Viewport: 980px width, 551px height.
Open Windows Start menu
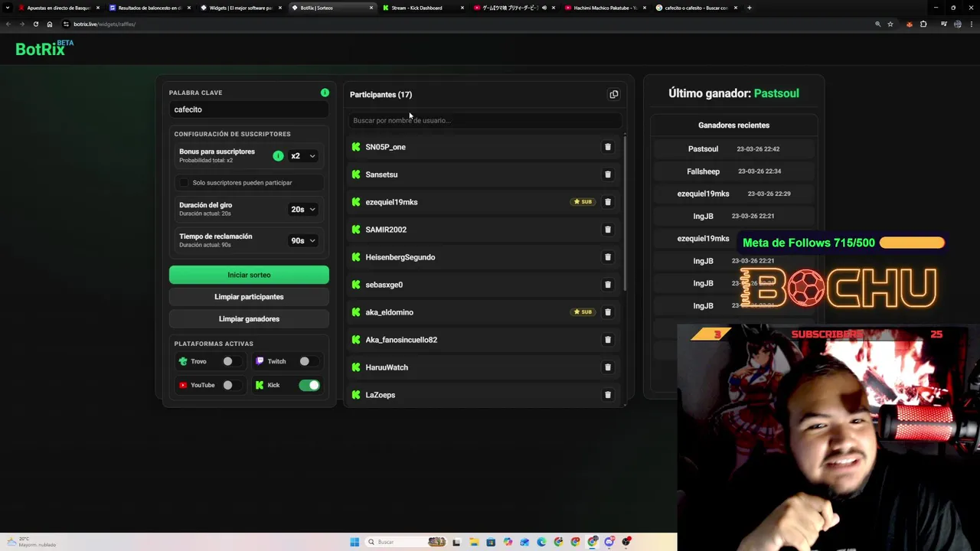pyautogui.click(x=354, y=542)
